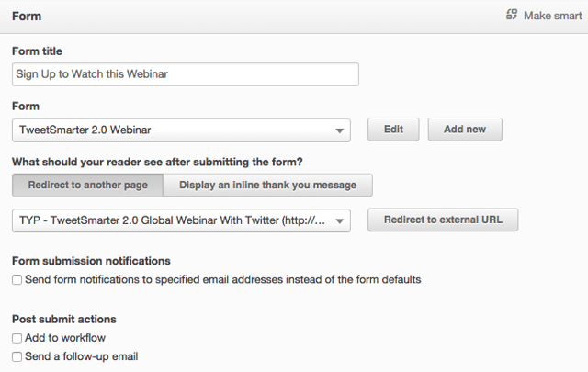Click the Add to workflow label text

click(x=66, y=338)
